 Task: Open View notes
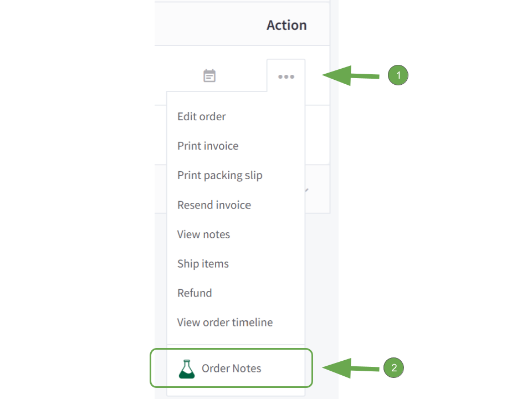(203, 234)
